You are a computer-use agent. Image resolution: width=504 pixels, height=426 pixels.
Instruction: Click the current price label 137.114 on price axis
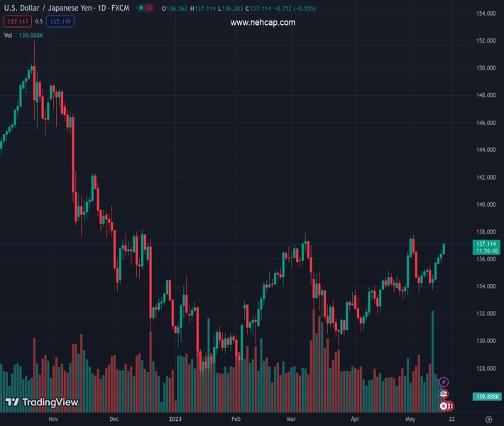(486, 244)
